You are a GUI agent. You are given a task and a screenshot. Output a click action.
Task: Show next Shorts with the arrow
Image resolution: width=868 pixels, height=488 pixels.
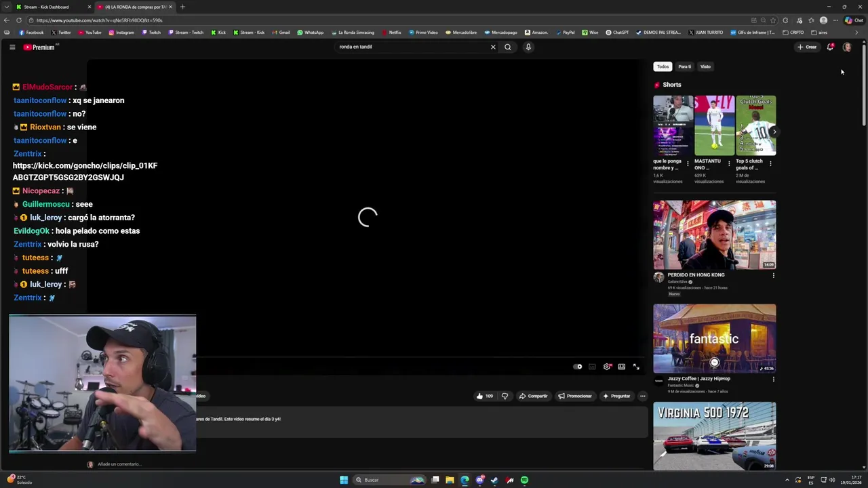pos(774,132)
